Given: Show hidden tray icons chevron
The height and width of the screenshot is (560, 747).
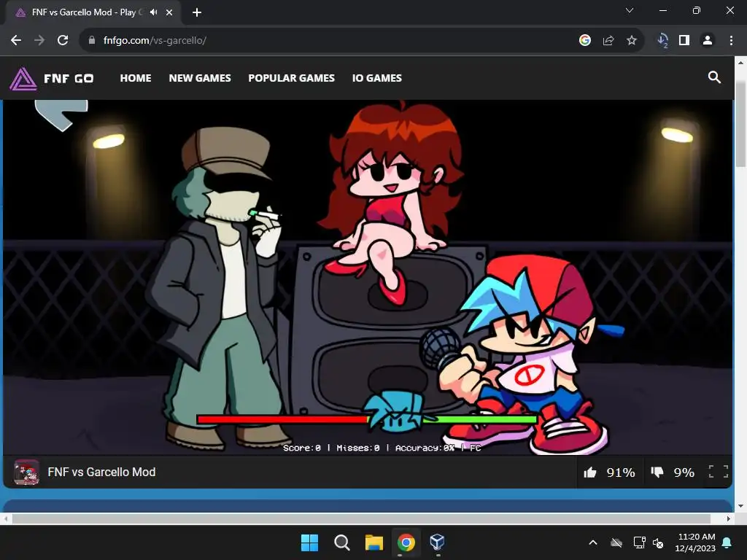Looking at the screenshot, I should tap(593, 542).
